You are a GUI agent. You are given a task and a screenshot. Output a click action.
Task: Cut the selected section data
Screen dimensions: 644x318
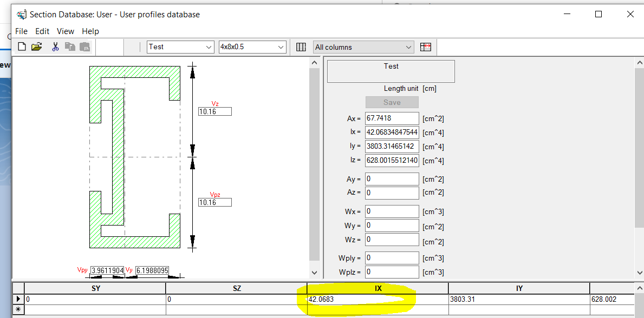pos(55,47)
